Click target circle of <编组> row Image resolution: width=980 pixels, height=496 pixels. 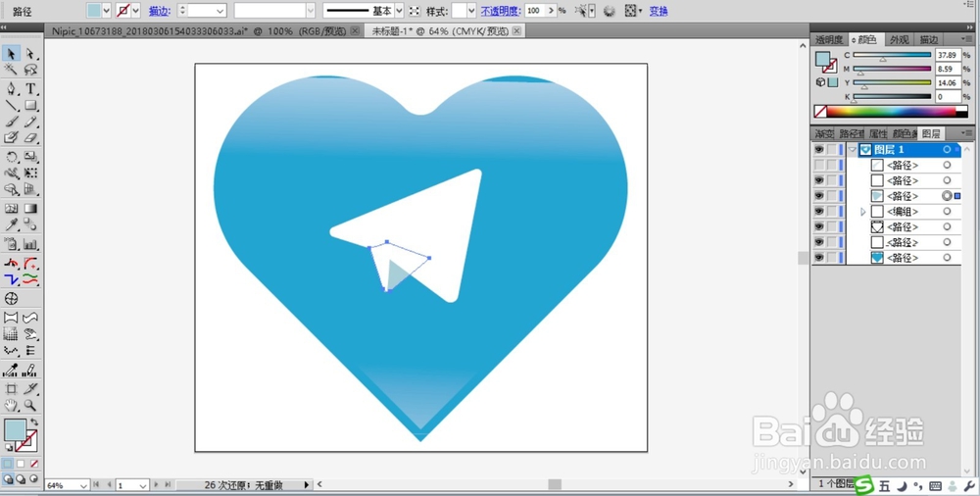point(947,212)
